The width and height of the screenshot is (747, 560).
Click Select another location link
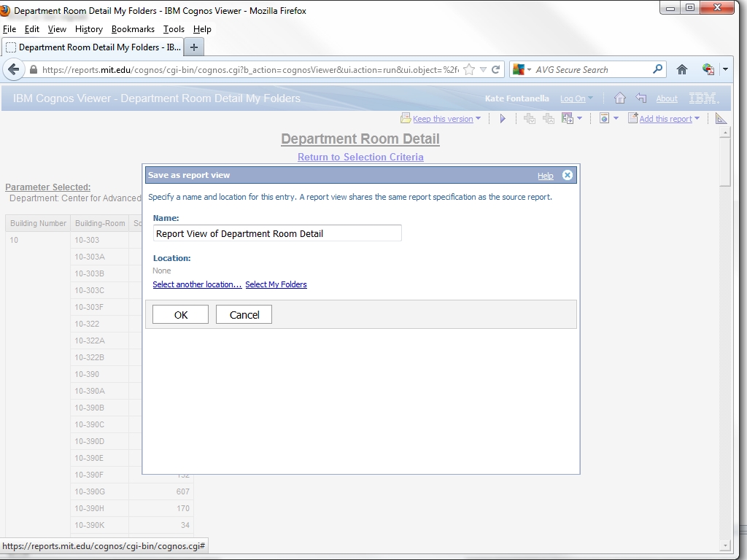click(x=197, y=284)
